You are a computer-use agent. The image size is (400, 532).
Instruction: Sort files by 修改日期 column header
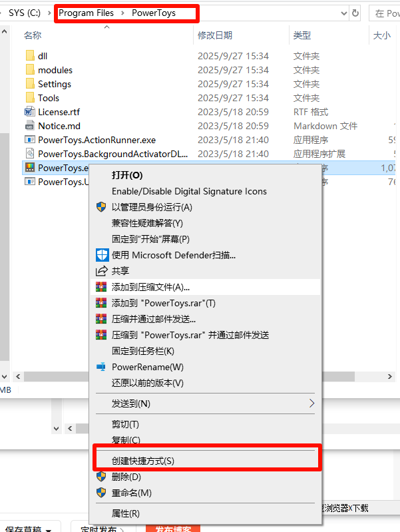coord(215,35)
